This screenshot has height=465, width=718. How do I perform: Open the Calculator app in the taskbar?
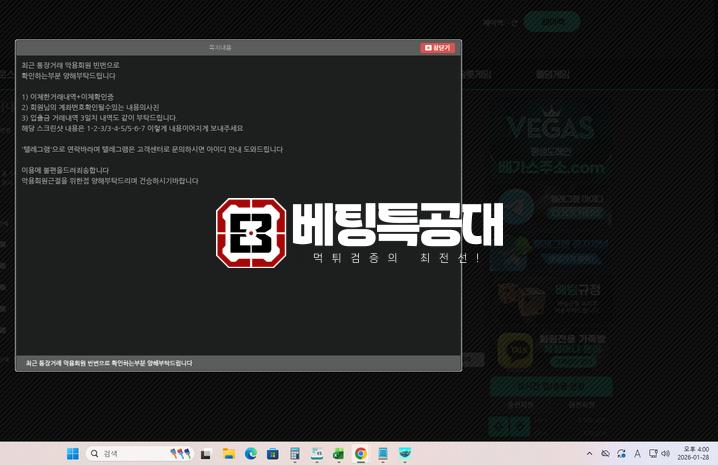click(295, 454)
